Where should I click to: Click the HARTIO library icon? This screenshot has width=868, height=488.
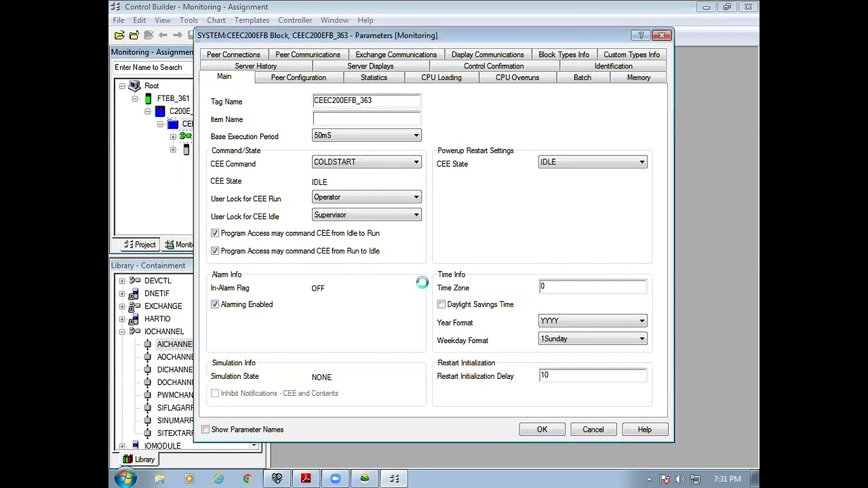(x=135, y=319)
